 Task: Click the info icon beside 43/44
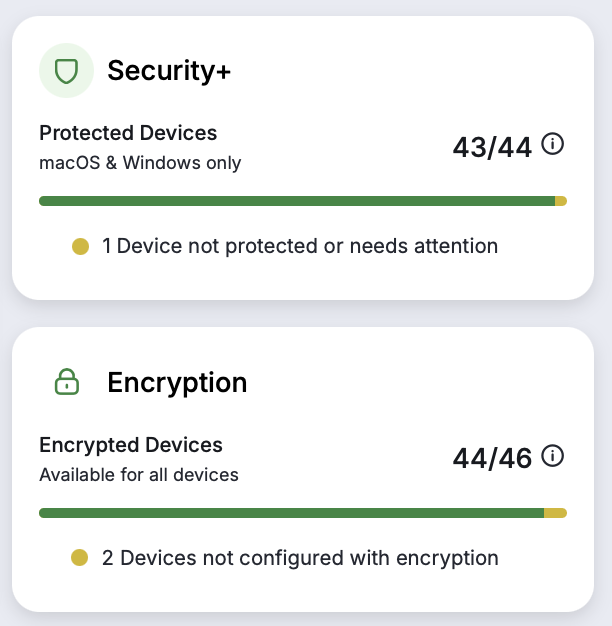pyautogui.click(x=552, y=145)
